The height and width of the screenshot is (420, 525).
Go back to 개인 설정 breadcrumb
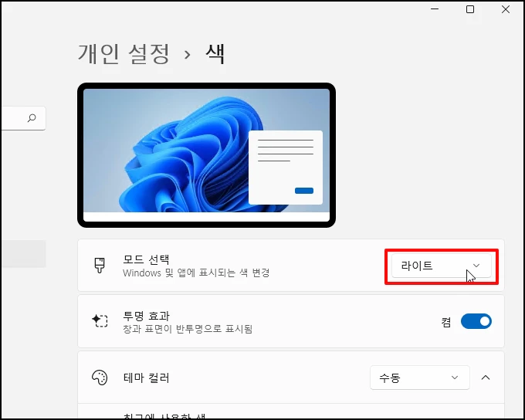(x=124, y=53)
